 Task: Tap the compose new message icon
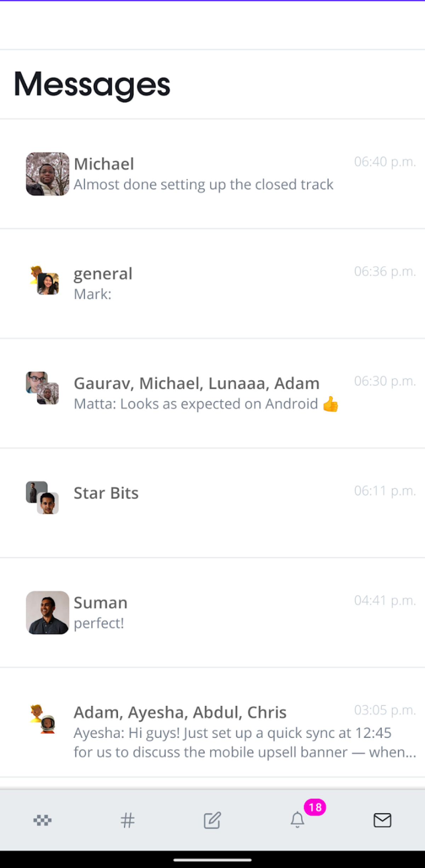click(x=212, y=820)
